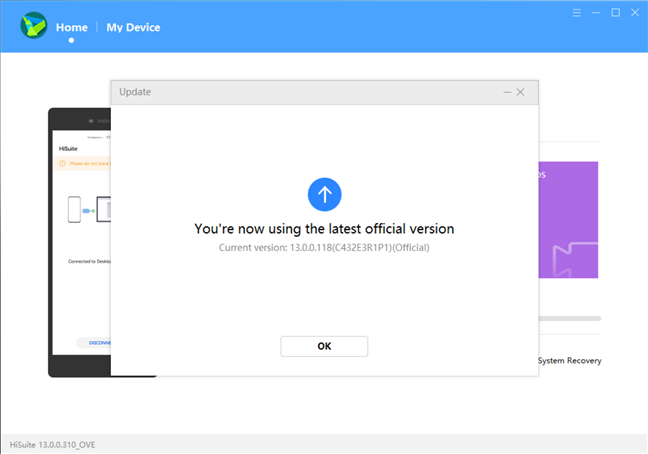This screenshot has height=454, width=648.
Task: Close the Update dialog
Action: tap(520, 92)
